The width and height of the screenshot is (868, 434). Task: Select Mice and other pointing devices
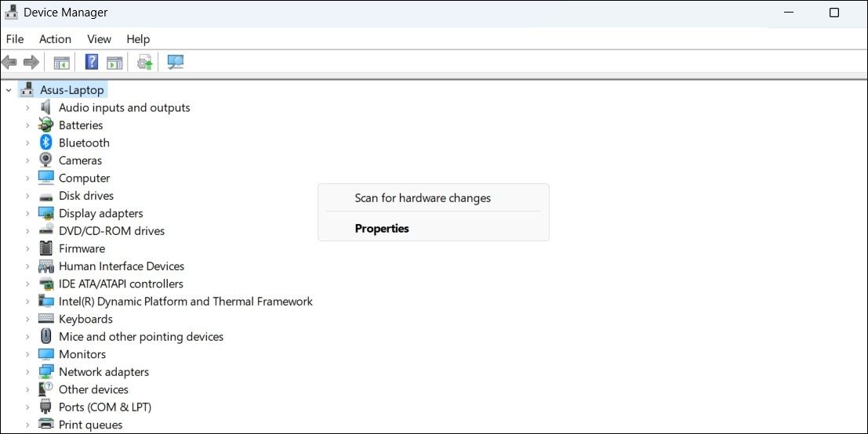(141, 337)
